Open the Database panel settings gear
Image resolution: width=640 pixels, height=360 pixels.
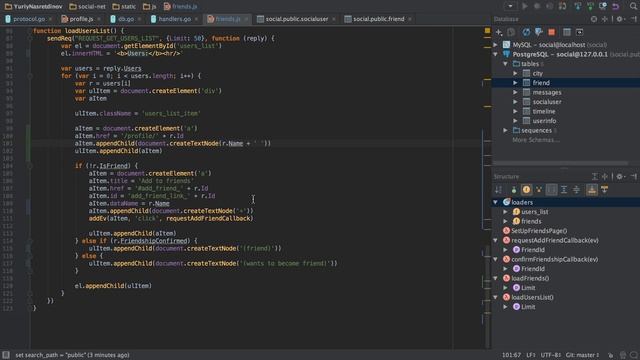tap(620, 19)
